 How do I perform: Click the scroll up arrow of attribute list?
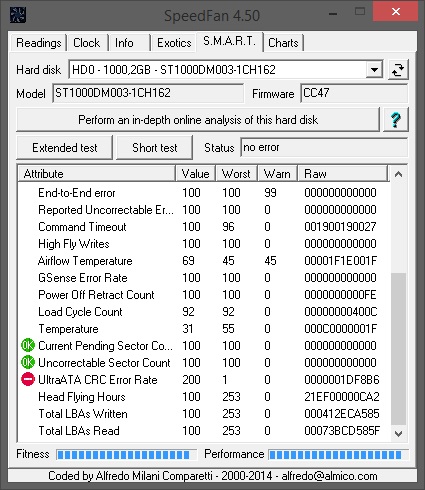(398, 174)
